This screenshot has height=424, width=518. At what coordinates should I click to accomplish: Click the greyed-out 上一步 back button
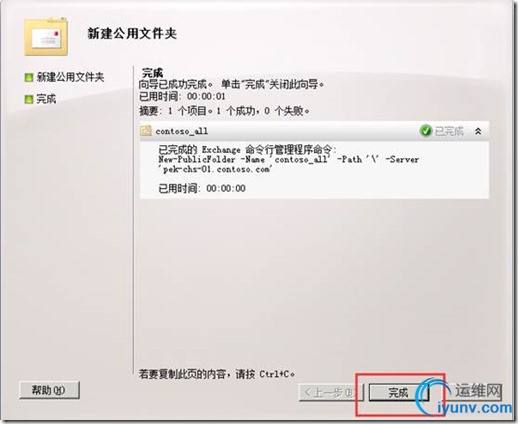pos(330,393)
